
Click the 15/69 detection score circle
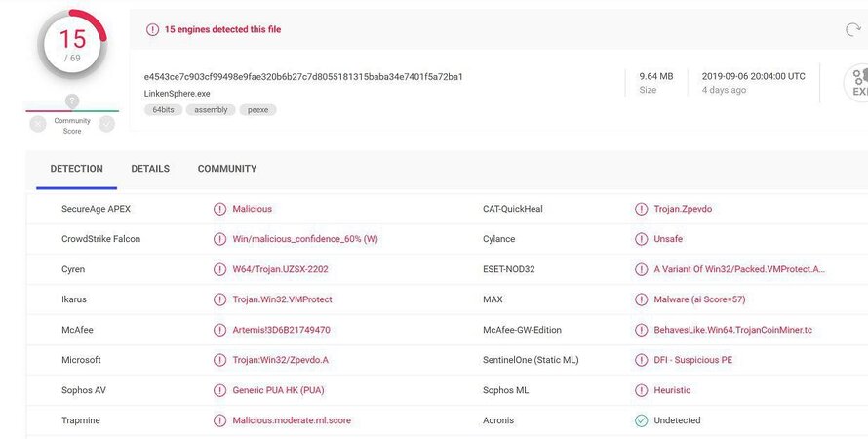[72, 46]
